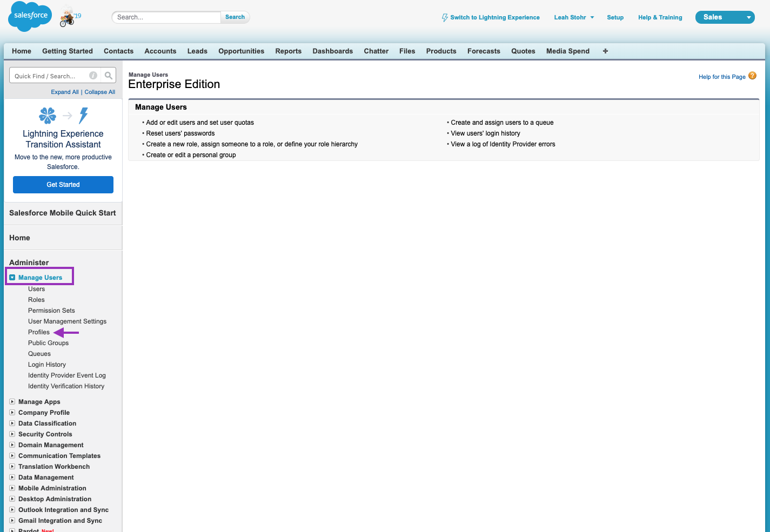Click the Collapse All link
Viewport: 770px width, 532px height.
click(100, 92)
